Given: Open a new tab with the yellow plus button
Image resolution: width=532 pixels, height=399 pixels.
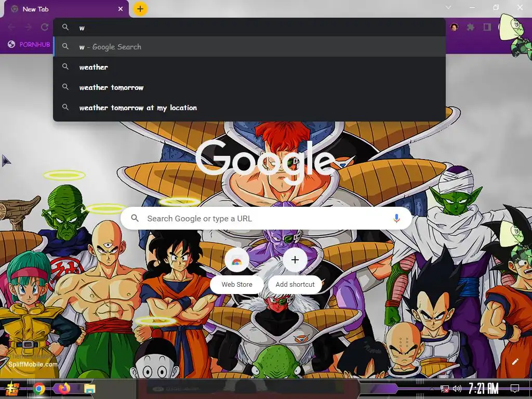Looking at the screenshot, I should pos(140,9).
